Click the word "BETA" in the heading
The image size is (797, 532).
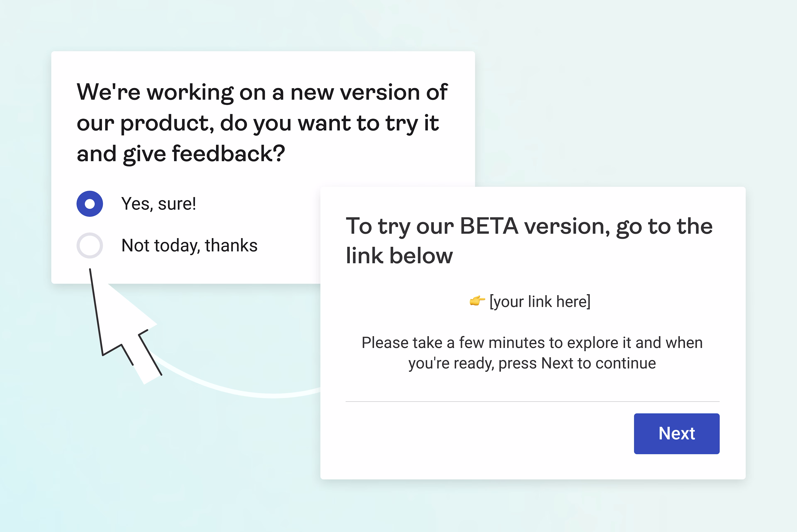(489, 226)
